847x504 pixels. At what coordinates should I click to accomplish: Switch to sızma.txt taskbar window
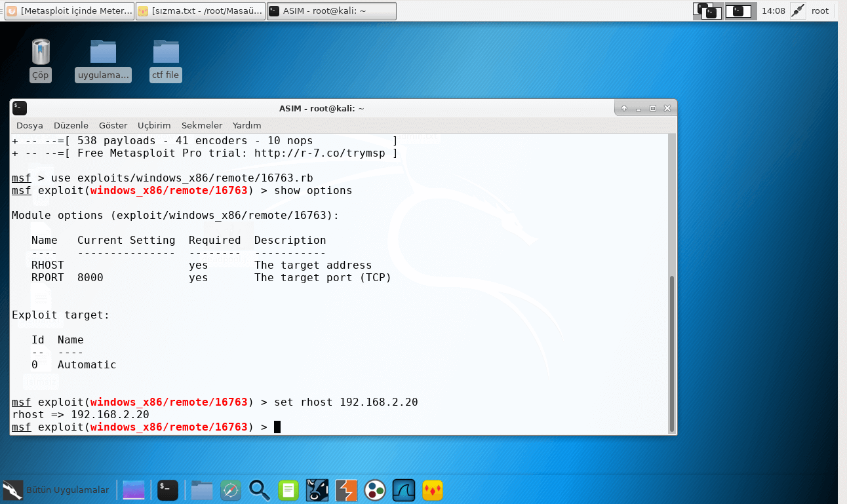201,10
